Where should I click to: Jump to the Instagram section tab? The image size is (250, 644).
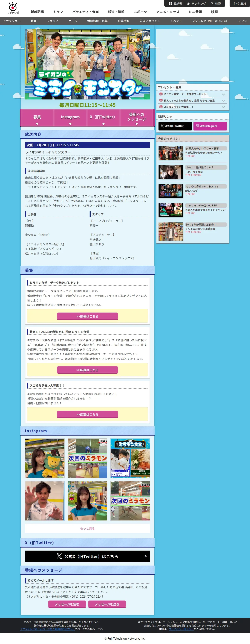70,118
